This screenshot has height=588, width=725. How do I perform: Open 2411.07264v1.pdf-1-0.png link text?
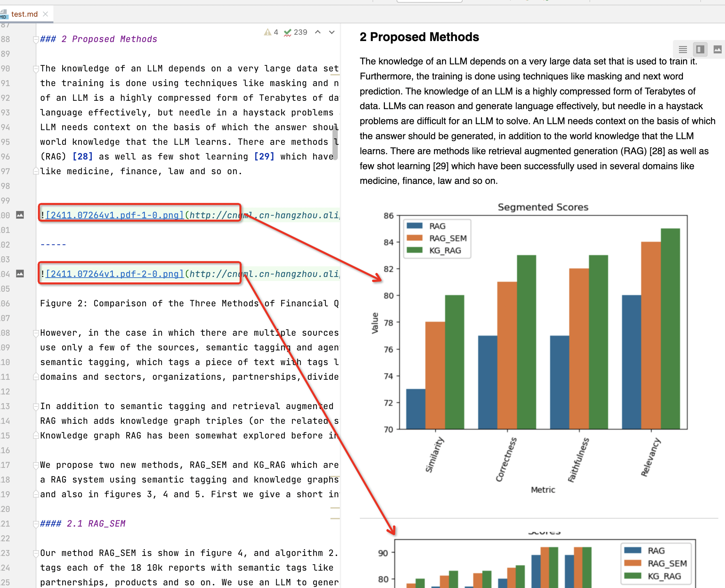point(114,215)
